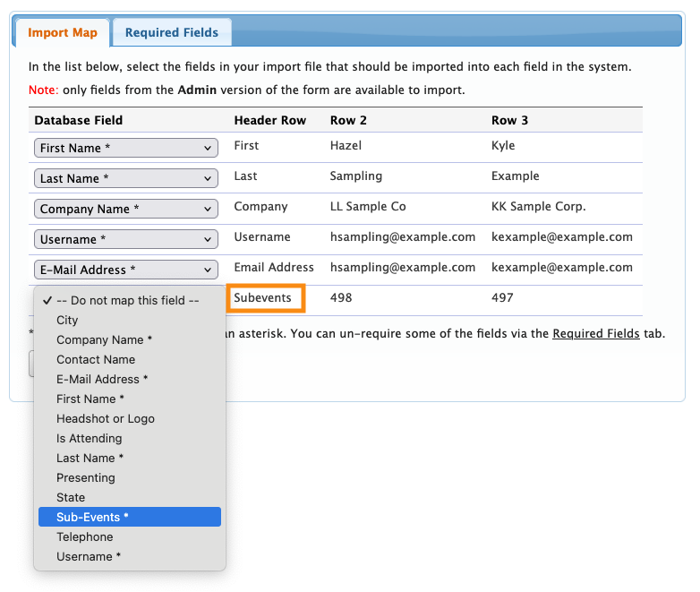
Task: Expand the Company Name dropdown
Action: point(126,209)
